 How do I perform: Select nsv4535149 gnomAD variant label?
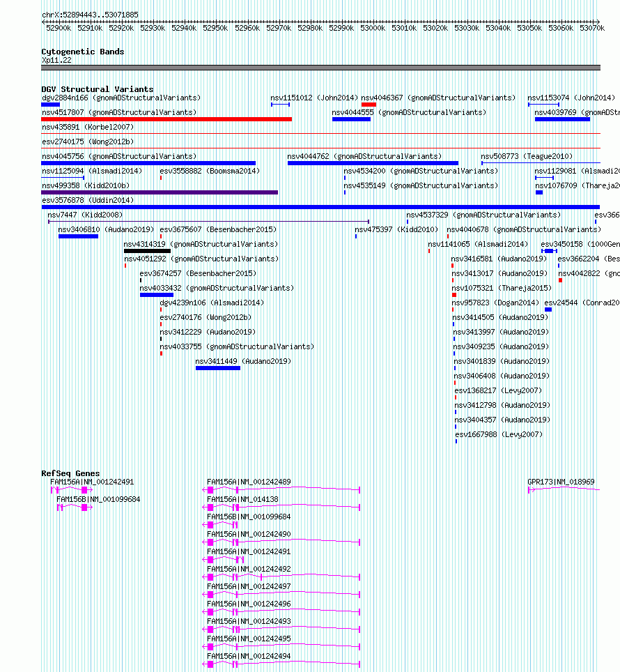421,185
